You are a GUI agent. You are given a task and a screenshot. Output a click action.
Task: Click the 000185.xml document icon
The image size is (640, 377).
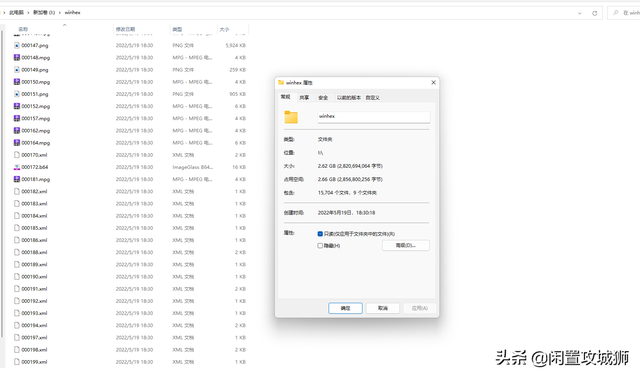click(x=17, y=228)
